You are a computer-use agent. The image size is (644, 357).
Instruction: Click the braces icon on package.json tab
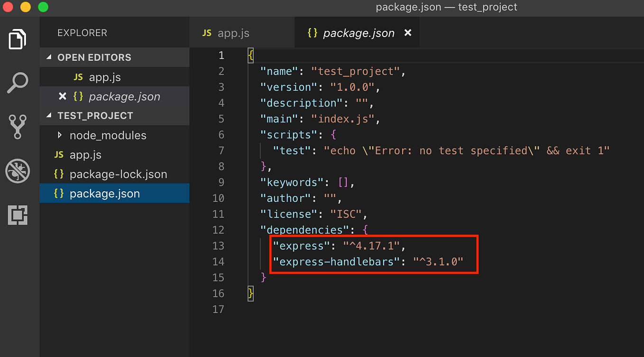coord(312,33)
